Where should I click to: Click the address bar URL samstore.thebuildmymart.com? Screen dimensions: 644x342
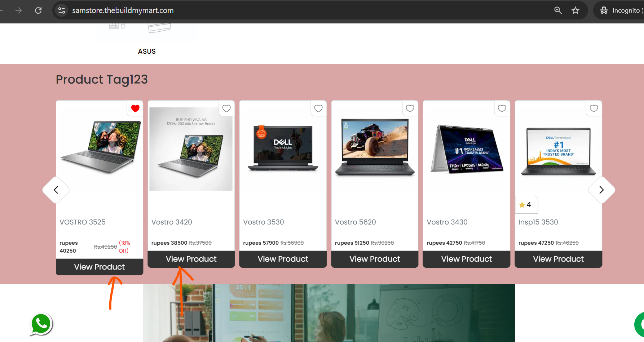click(x=123, y=10)
